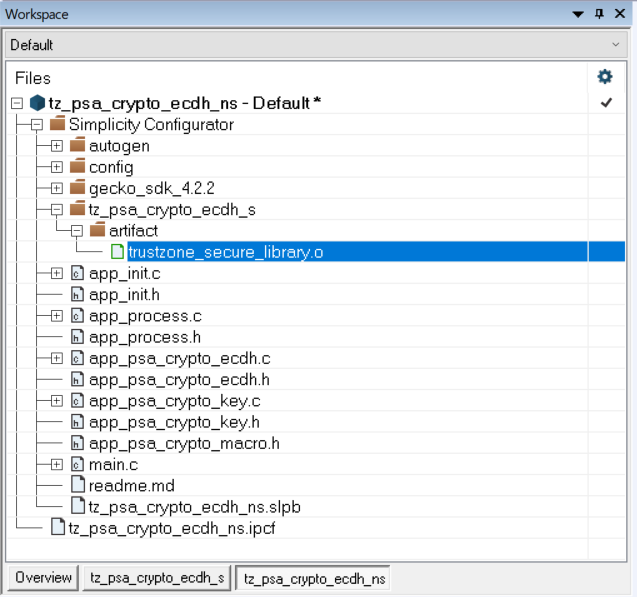The height and width of the screenshot is (597, 637).
Task: Pin the Workspace panel with the pushpin icon
Action: coord(599,14)
